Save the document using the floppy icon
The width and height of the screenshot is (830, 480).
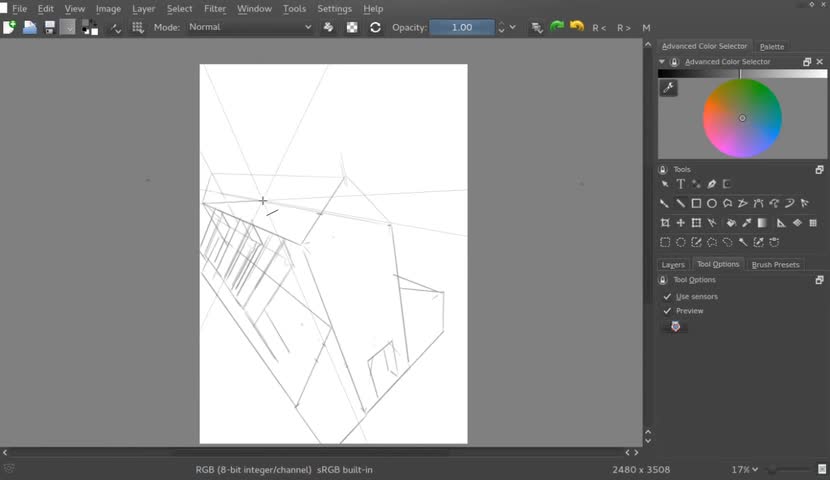[x=50, y=27]
